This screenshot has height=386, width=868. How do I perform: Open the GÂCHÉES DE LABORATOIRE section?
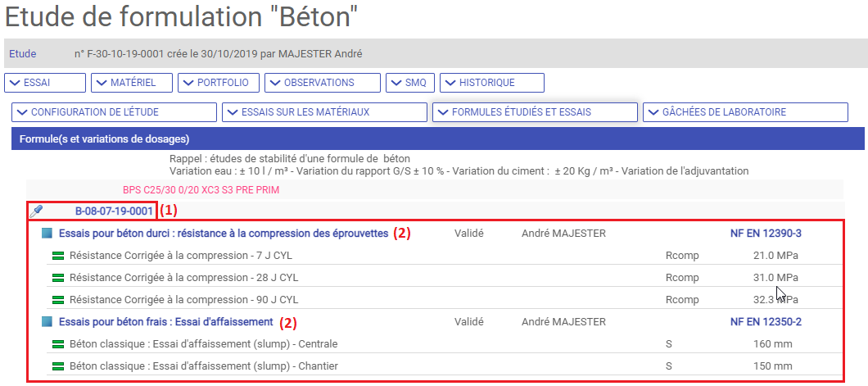[x=745, y=112]
